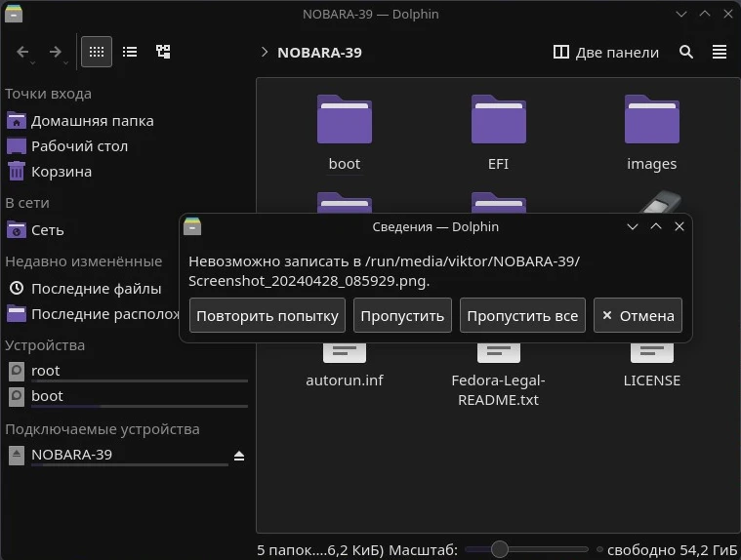
Task: Click the error message text in dialog
Action: coord(384,271)
